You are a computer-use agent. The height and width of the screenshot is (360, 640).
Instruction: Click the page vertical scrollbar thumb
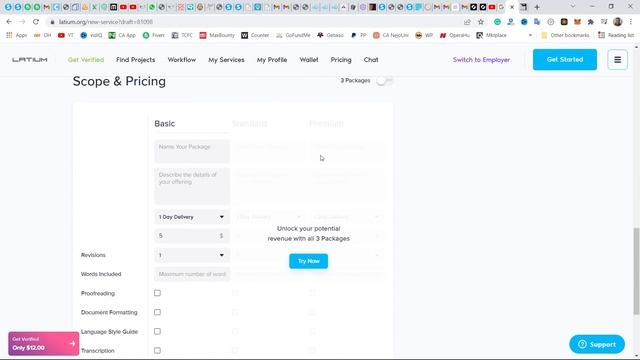point(636,271)
